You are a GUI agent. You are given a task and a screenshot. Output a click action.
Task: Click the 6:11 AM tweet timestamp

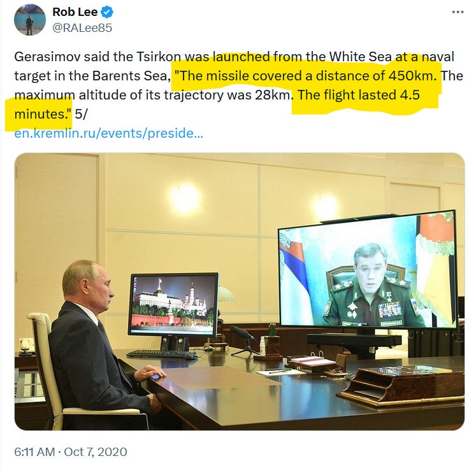point(34,452)
